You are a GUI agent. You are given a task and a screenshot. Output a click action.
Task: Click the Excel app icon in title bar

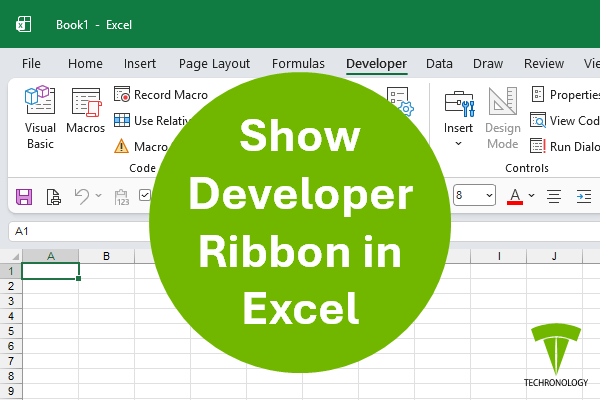(23, 24)
